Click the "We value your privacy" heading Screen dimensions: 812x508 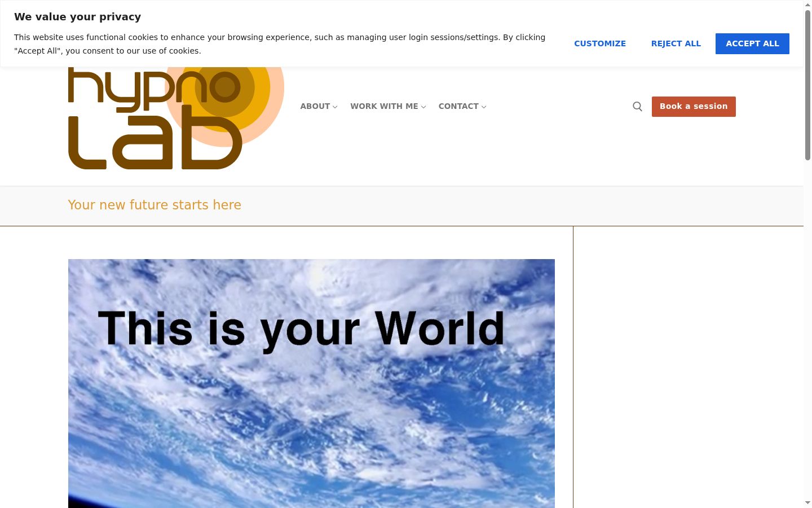tap(78, 17)
